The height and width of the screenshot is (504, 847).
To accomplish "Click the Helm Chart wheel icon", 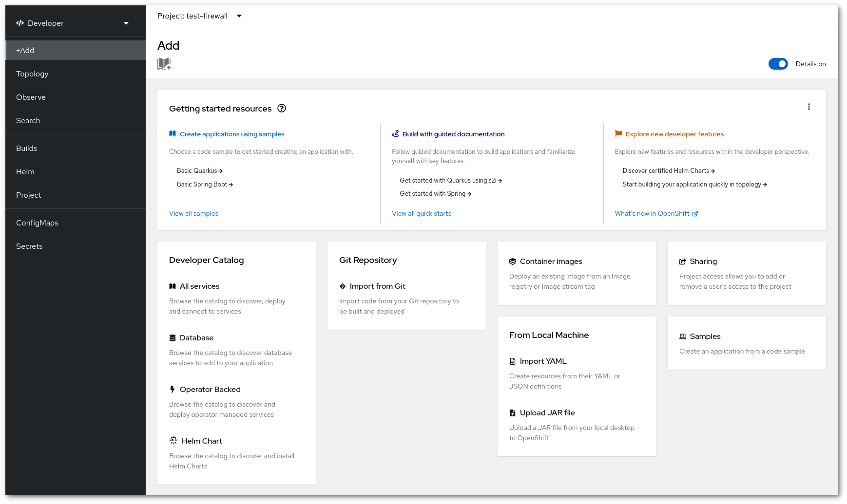I will [173, 440].
